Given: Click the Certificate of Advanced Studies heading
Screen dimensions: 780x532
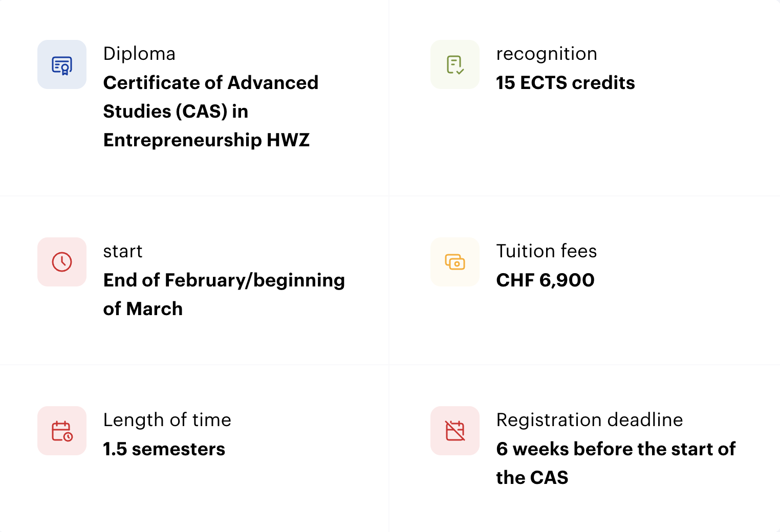Looking at the screenshot, I should (211, 111).
